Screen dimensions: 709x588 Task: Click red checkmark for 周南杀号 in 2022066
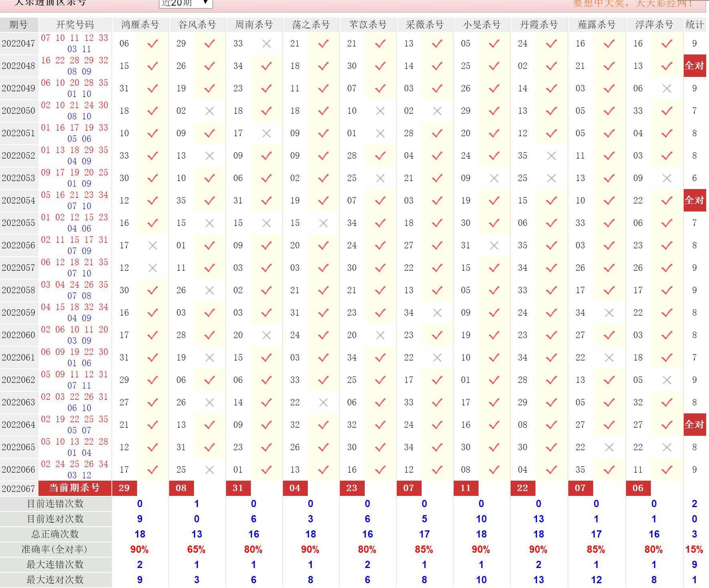click(267, 469)
